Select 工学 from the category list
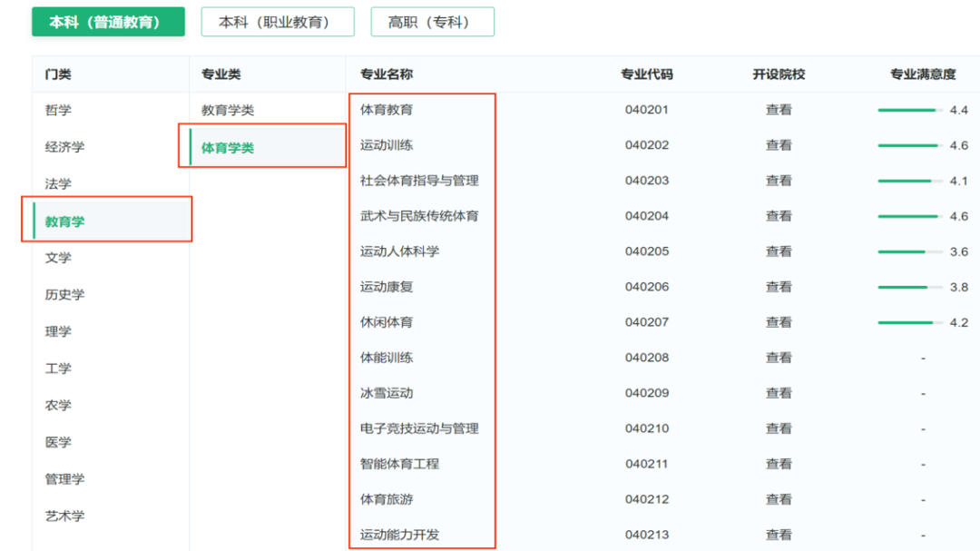This screenshot has width=980, height=551. click(x=58, y=369)
